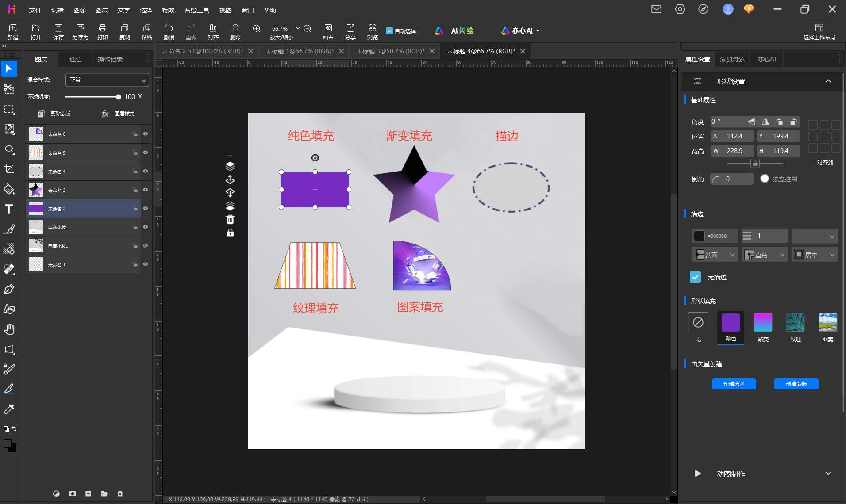This screenshot has height=504, width=846.
Task: Select the purple solid color fill swatch
Action: coord(731,323)
